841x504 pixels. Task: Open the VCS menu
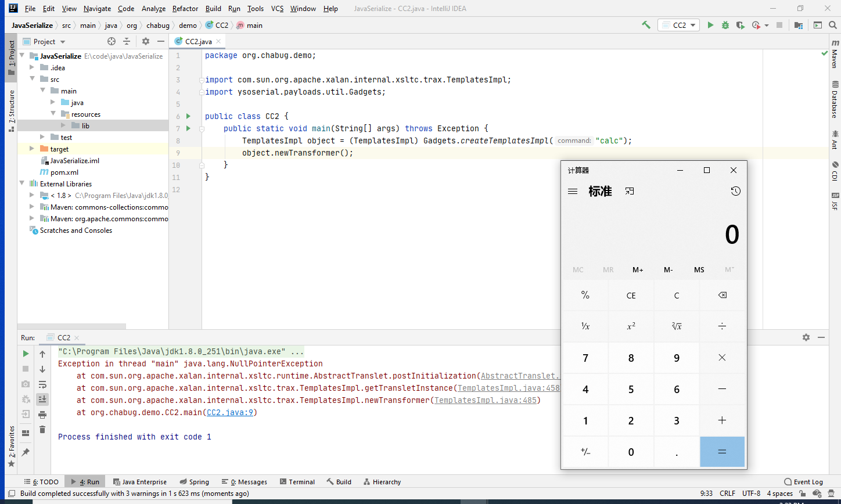pyautogui.click(x=277, y=9)
